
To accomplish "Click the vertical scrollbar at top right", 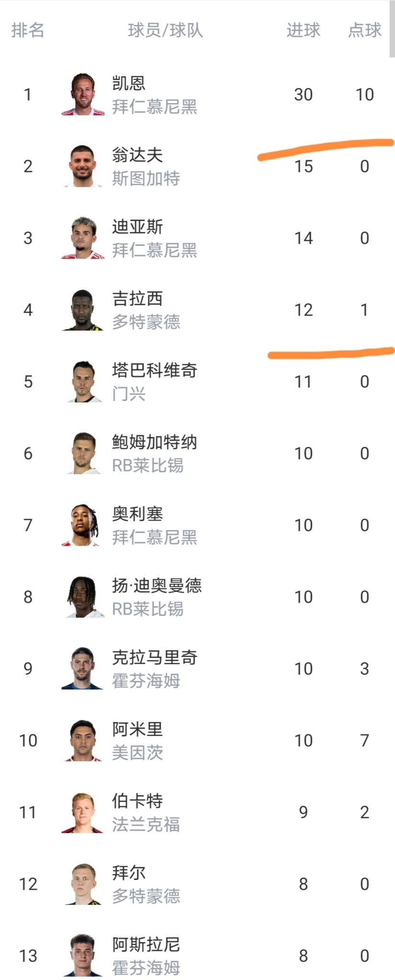I will point(392,29).
